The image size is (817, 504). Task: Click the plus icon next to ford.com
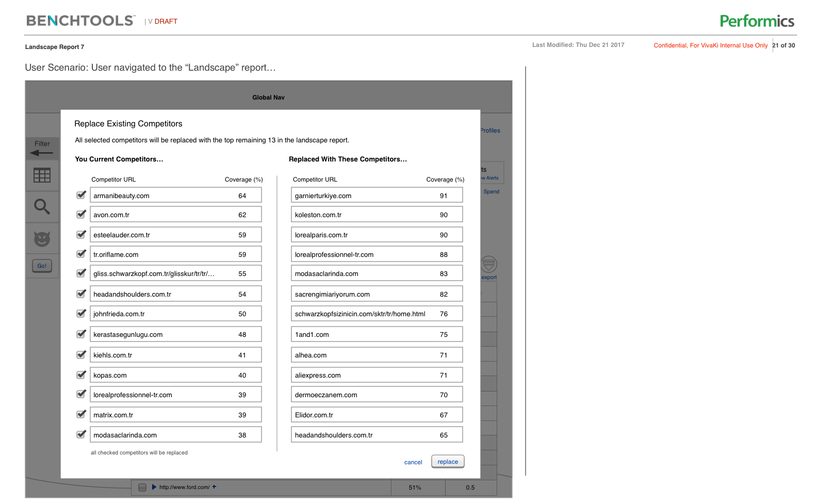[x=215, y=487]
